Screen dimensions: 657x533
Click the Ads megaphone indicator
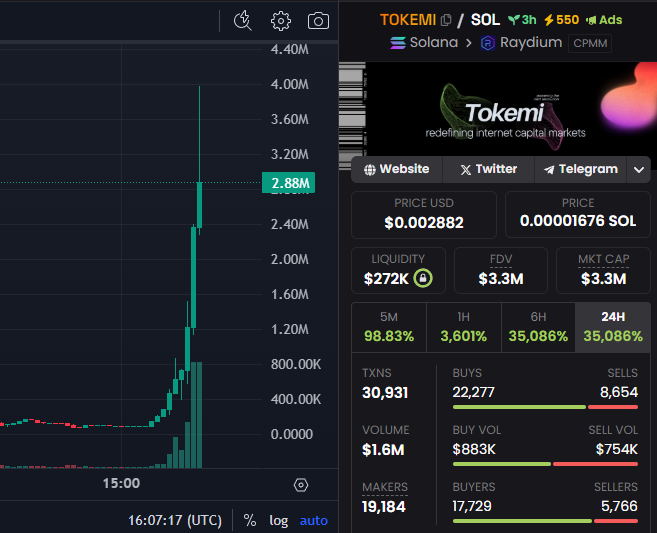[x=591, y=20]
